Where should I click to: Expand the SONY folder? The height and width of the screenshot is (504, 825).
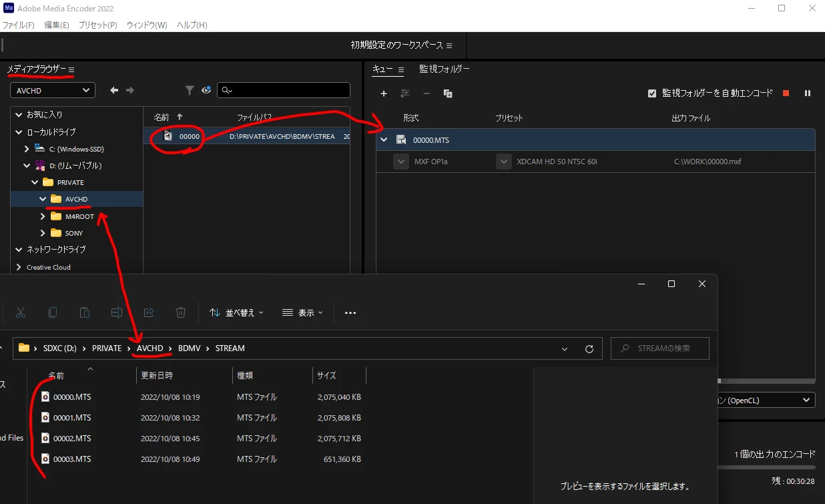point(43,233)
